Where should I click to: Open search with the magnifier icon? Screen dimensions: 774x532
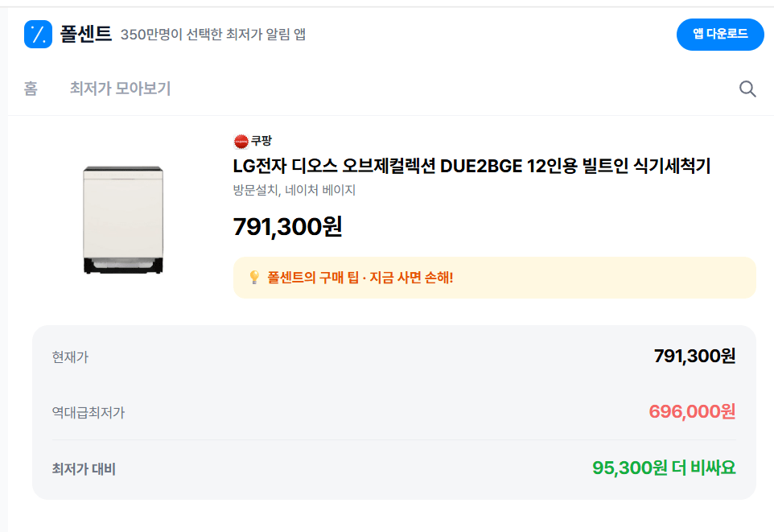(x=747, y=89)
